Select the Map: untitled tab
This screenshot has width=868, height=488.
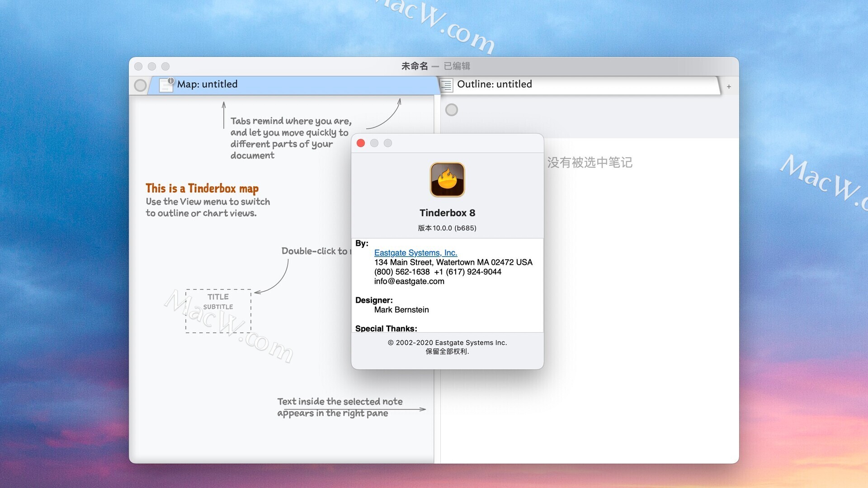click(x=294, y=85)
